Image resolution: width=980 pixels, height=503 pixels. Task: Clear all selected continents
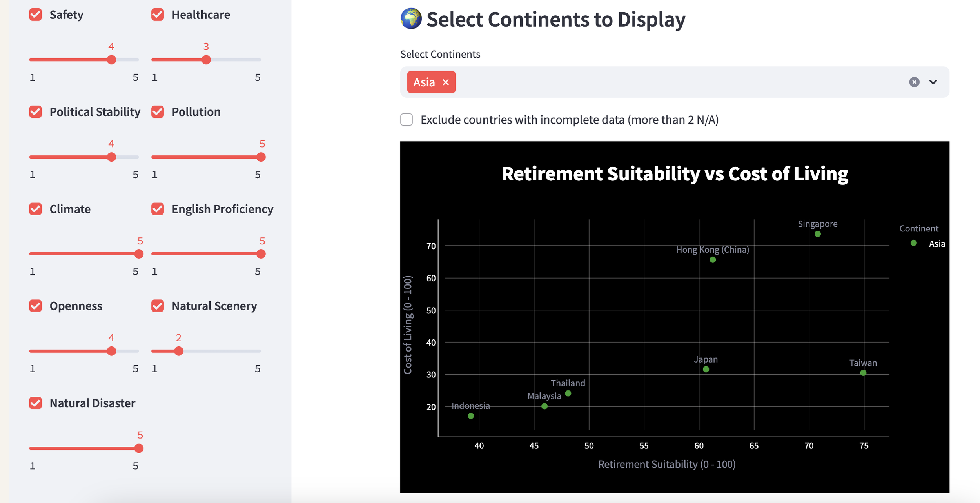tap(914, 82)
